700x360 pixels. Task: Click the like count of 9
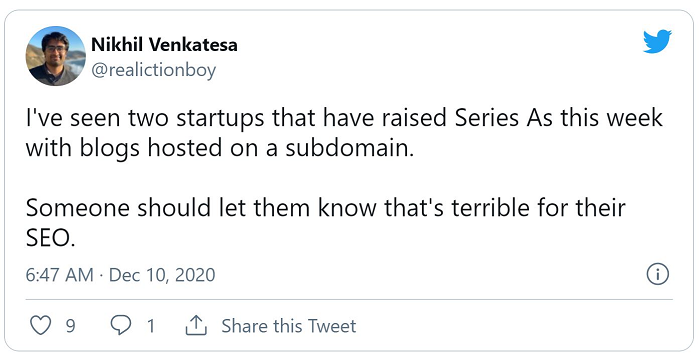[71, 326]
